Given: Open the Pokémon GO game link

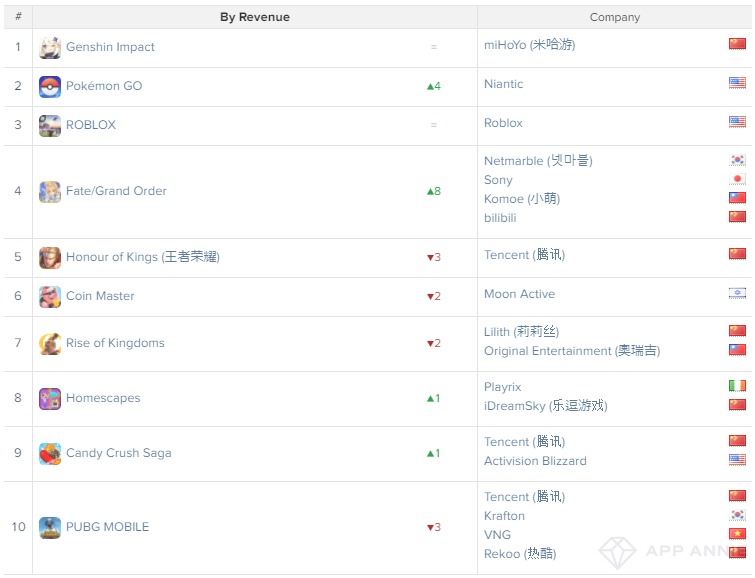Looking at the screenshot, I should click(104, 86).
